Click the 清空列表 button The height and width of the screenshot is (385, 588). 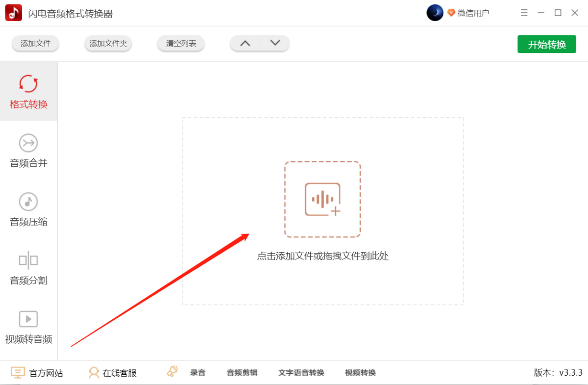(181, 44)
